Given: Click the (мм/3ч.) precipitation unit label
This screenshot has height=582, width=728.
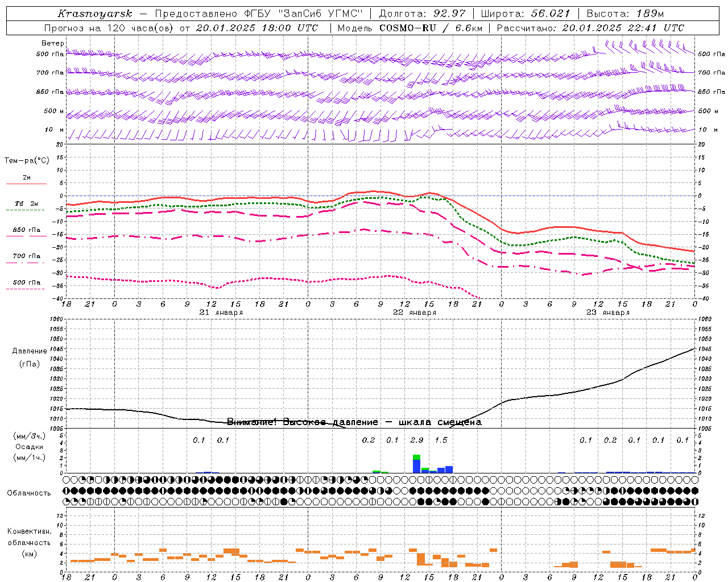Looking at the screenshot, I should click(30, 436).
